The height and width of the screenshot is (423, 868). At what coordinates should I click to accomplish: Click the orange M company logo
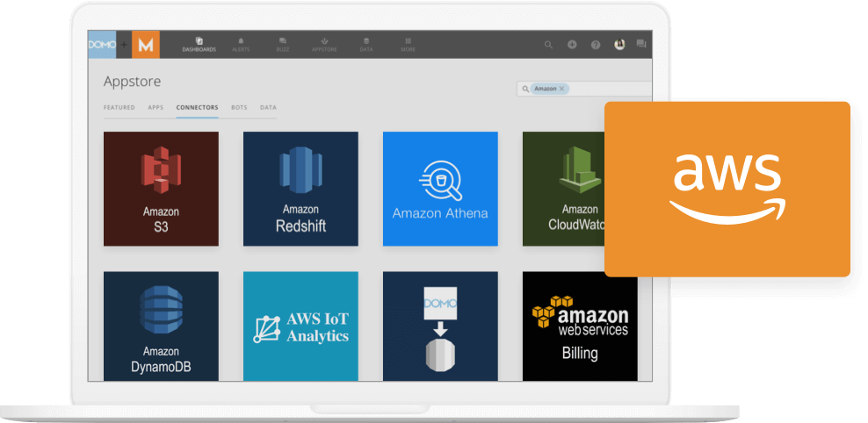pyautogui.click(x=146, y=45)
